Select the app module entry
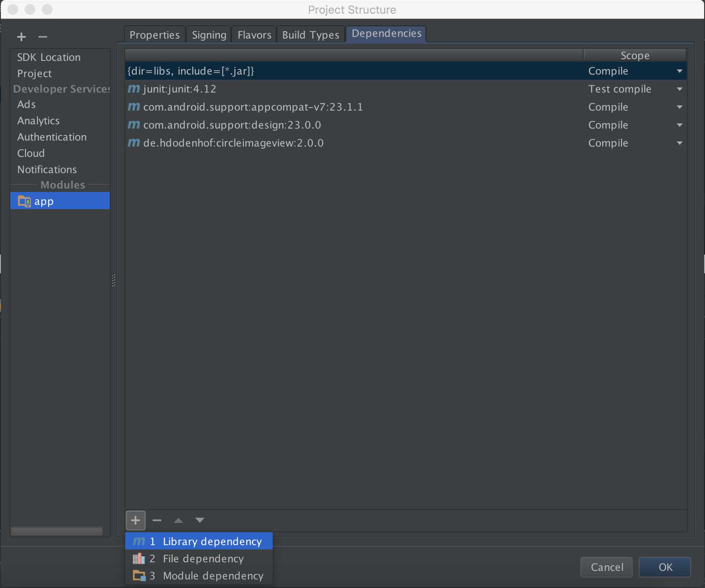 click(x=60, y=201)
